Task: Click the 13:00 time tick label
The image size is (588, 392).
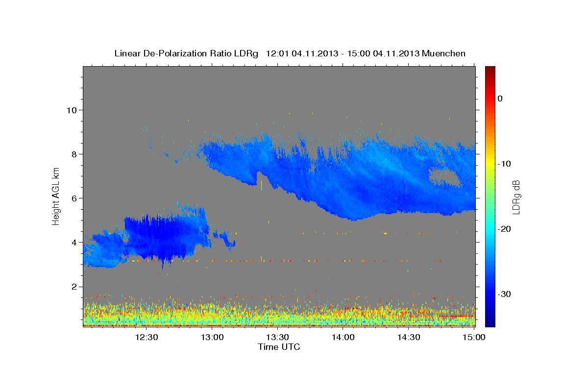Action: [212, 337]
